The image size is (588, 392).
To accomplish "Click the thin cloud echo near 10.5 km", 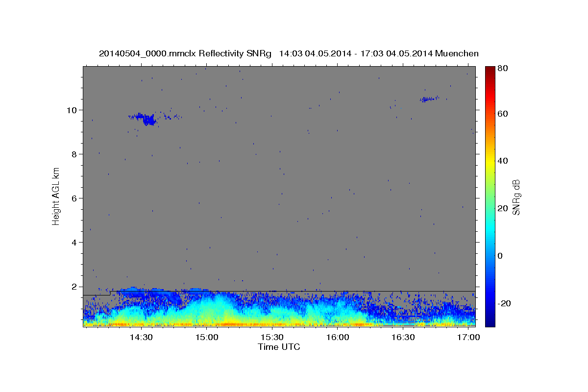I will click(429, 99).
